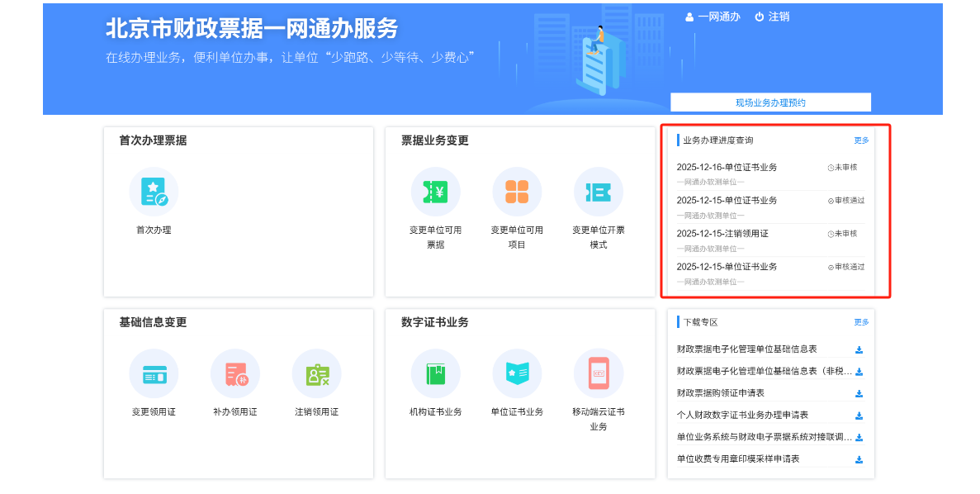
Task: Open the 2025-12-16 单位证书业务 progress entry
Action: click(727, 167)
